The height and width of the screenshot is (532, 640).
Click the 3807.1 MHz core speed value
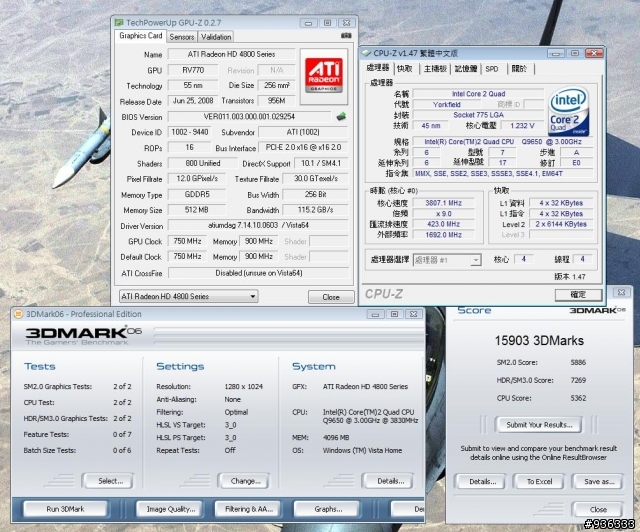click(x=443, y=203)
